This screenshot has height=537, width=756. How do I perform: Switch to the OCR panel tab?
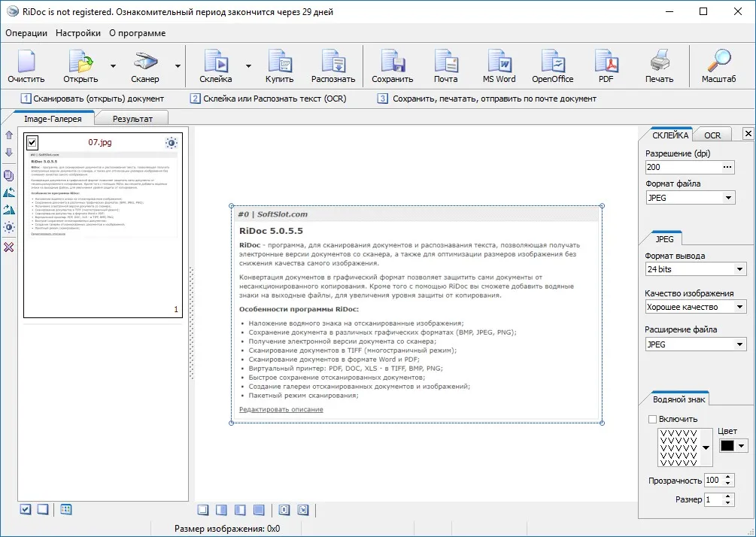point(712,135)
